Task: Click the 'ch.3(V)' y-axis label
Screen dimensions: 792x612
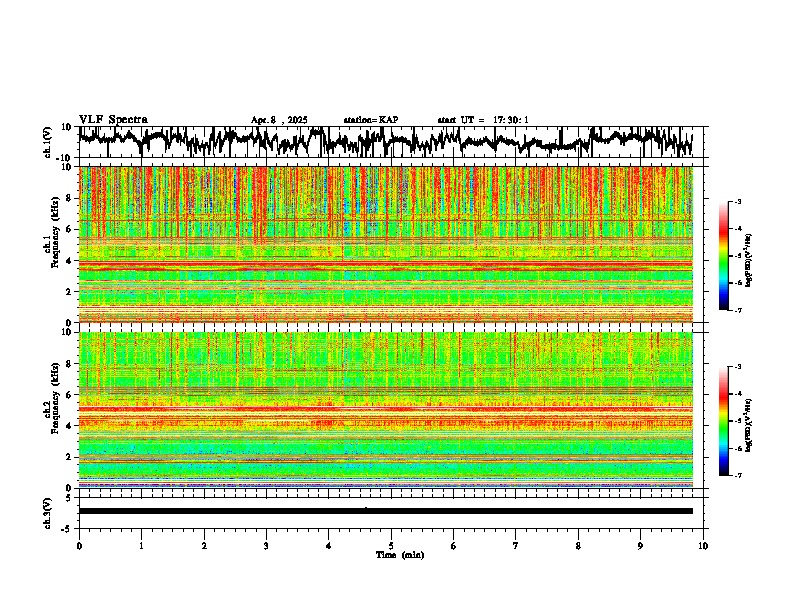Action: 48,513
